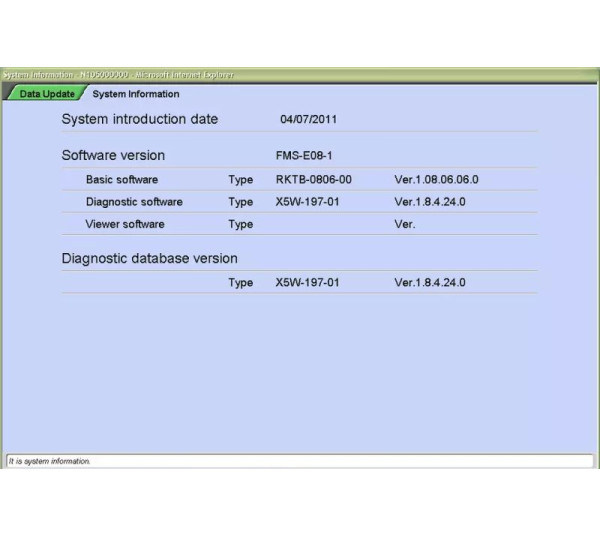
Task: Click the Diagnostic database version heading
Action: pyautogui.click(x=149, y=258)
